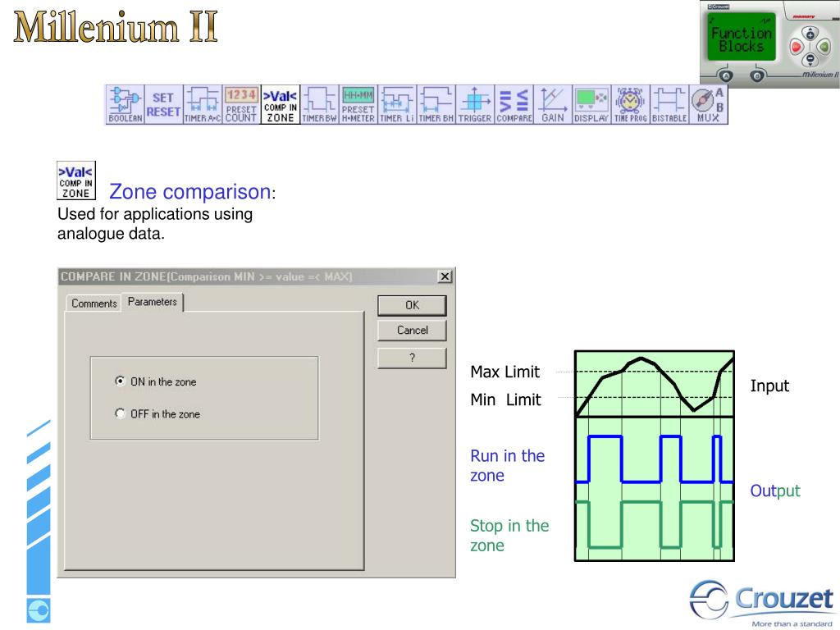
Task: Switch to the Comments tab
Action: click(94, 304)
